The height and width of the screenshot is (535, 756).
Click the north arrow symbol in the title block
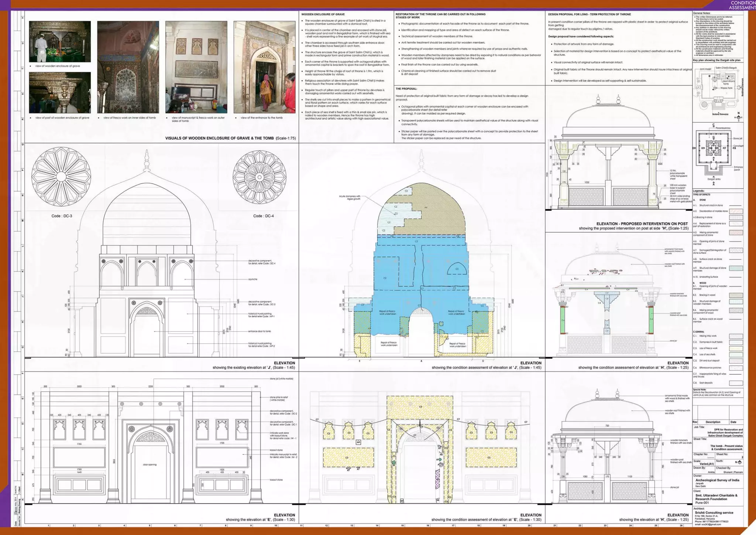(x=739, y=462)
